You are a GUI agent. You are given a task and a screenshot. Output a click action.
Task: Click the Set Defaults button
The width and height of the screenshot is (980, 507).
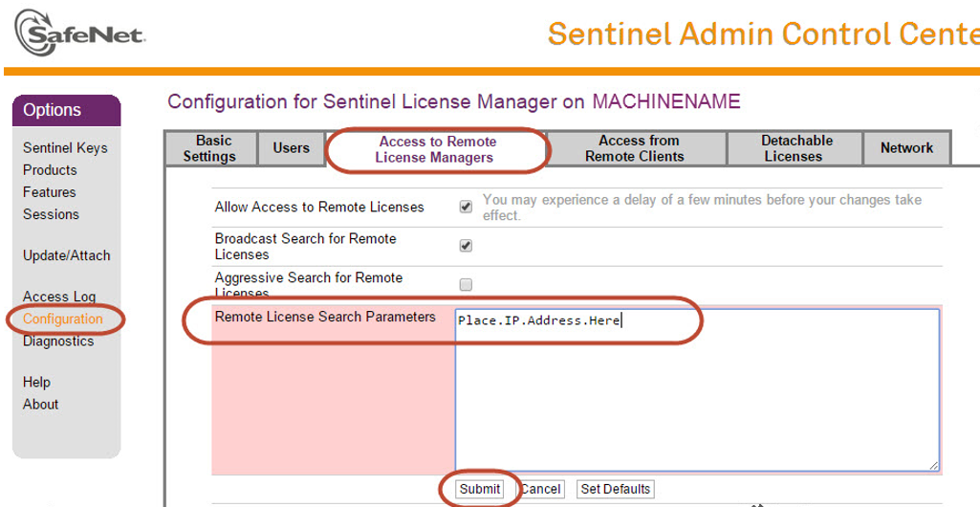[616, 489]
